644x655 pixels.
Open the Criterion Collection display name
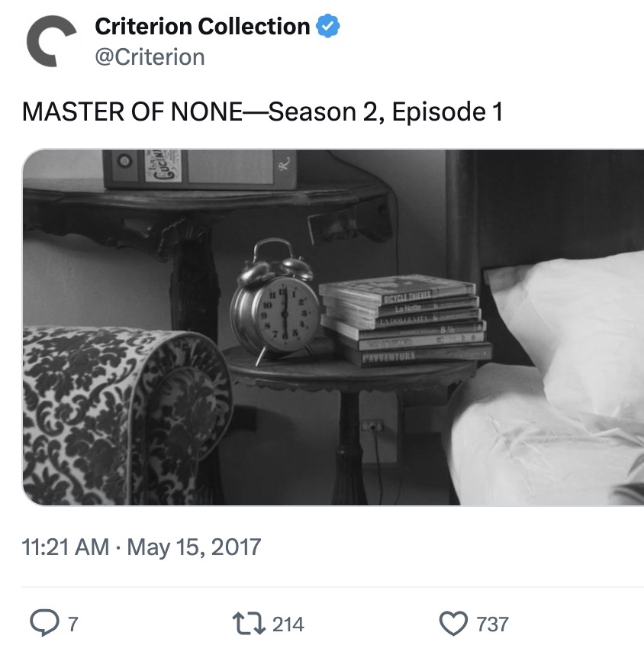point(202,26)
